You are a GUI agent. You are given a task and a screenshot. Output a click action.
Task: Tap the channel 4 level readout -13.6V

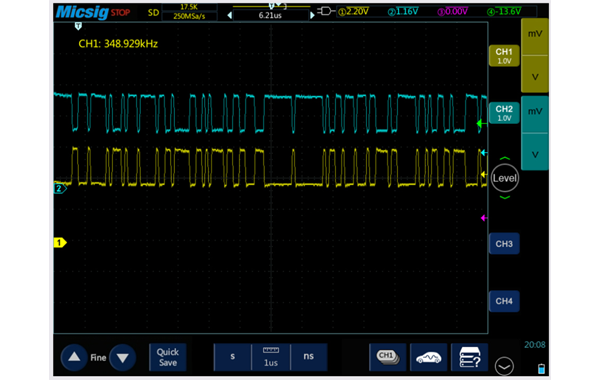click(x=504, y=11)
